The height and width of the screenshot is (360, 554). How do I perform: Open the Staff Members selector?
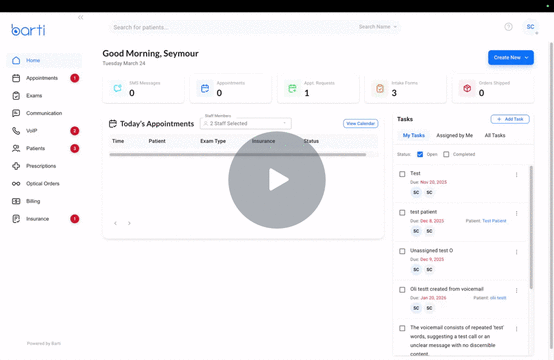[x=246, y=124]
